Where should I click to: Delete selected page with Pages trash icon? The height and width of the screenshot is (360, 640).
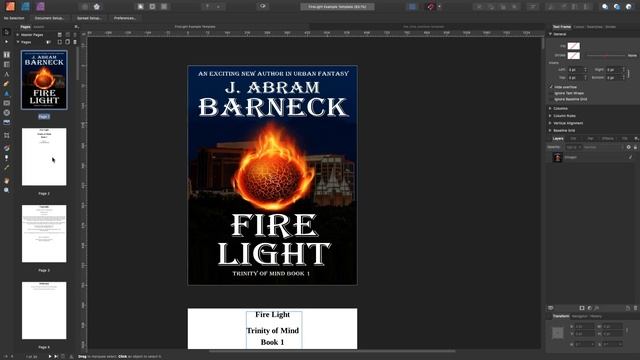coord(75,42)
